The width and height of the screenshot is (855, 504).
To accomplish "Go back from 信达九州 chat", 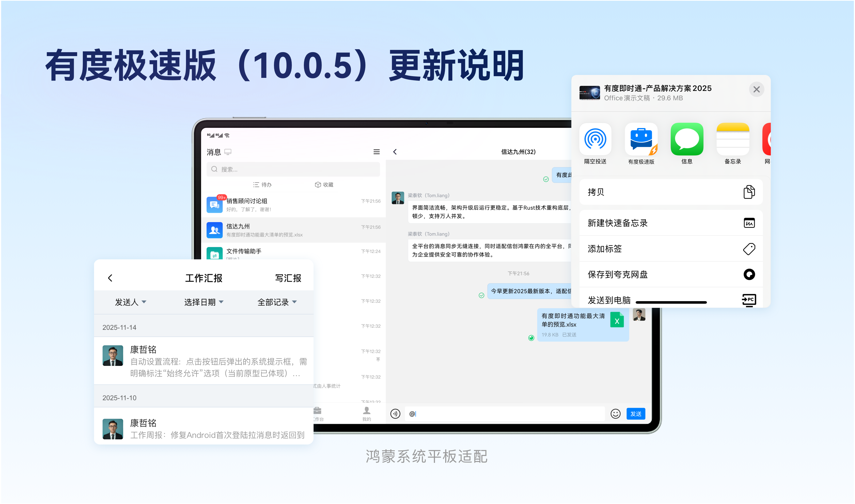I will pyautogui.click(x=395, y=152).
